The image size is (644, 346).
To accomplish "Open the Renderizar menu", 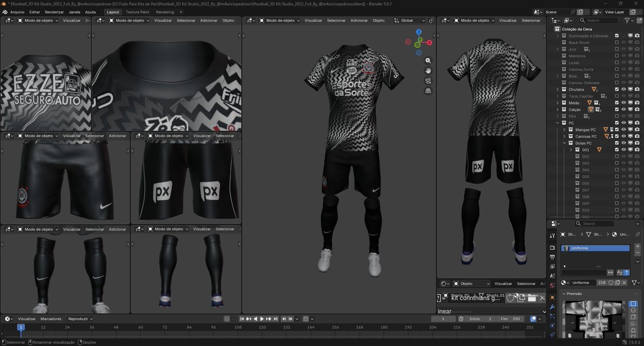I will [54, 12].
